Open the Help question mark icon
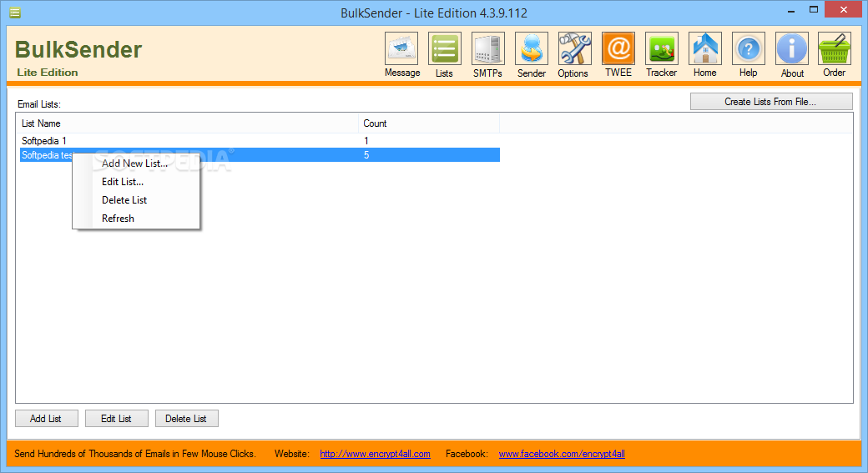The width and height of the screenshot is (868, 473). point(749,48)
